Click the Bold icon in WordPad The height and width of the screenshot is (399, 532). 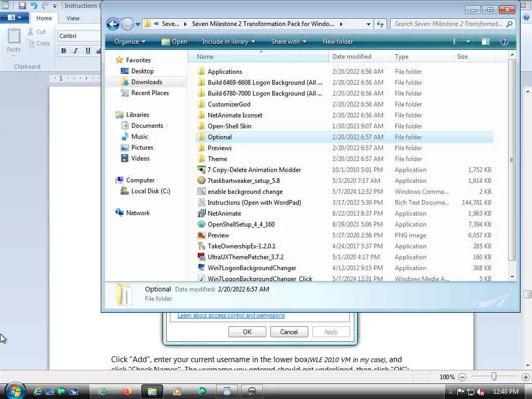click(x=63, y=51)
